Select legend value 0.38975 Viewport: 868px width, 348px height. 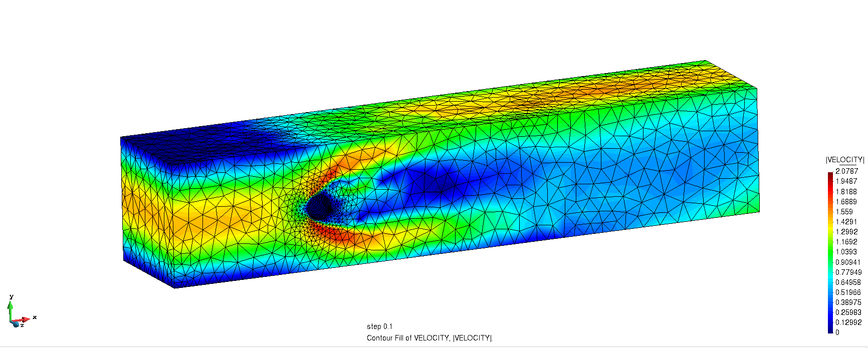point(848,302)
